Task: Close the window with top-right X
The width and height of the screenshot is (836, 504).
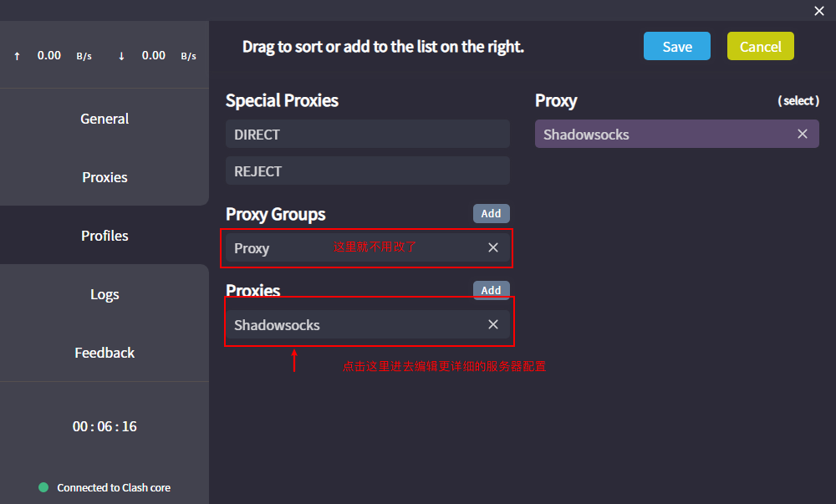Action: coord(818,11)
